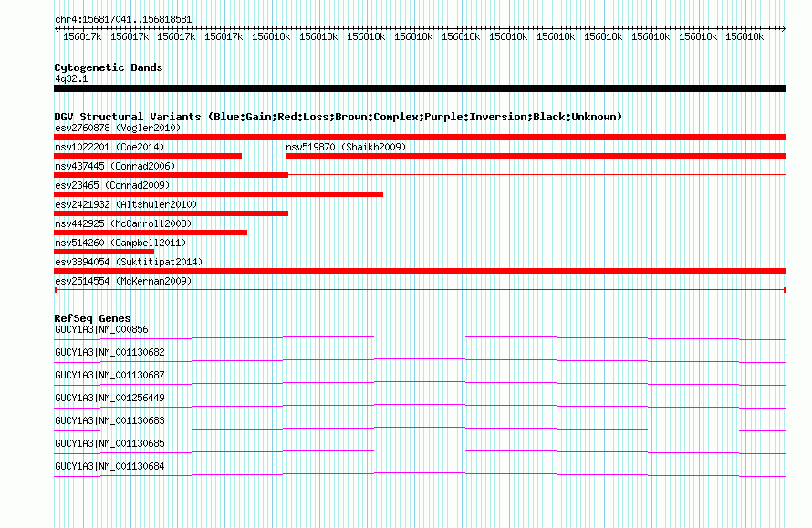Viewport: 812px width, 528px height.
Task: Open variant nsv519870 (Shaikh2009)
Action: tap(346, 147)
